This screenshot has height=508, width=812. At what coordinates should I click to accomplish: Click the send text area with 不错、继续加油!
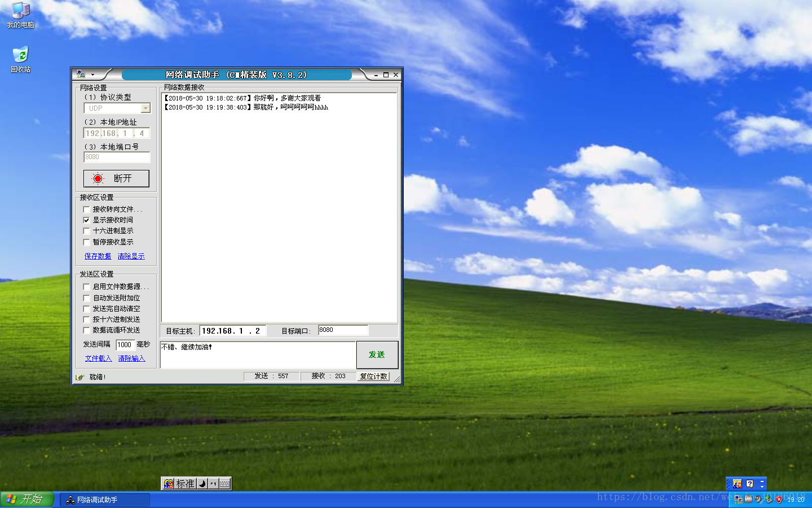(x=258, y=354)
